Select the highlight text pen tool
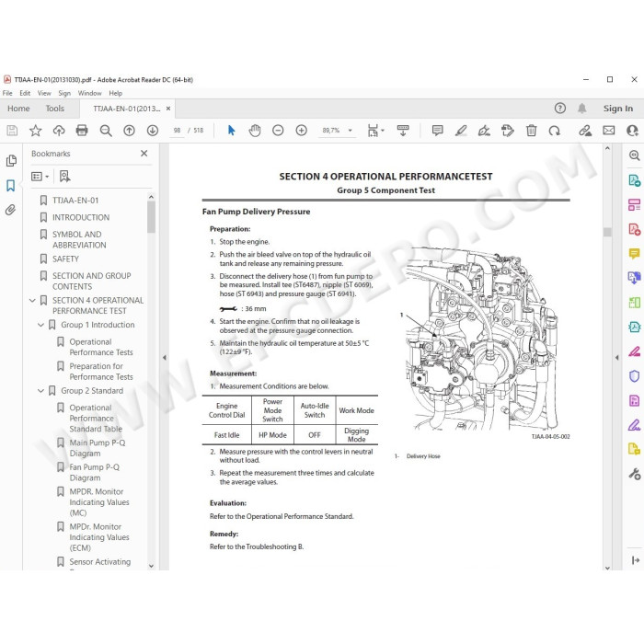644x644 pixels. tap(461, 131)
